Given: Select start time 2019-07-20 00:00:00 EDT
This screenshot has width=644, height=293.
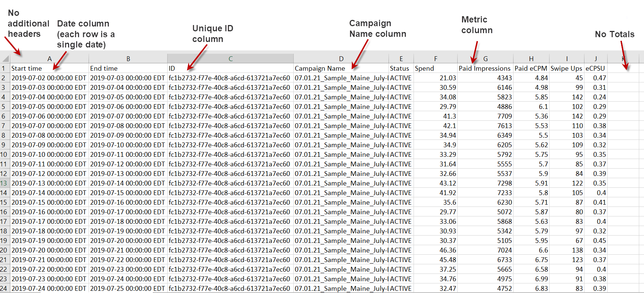Looking at the screenshot, I should click(49, 250).
